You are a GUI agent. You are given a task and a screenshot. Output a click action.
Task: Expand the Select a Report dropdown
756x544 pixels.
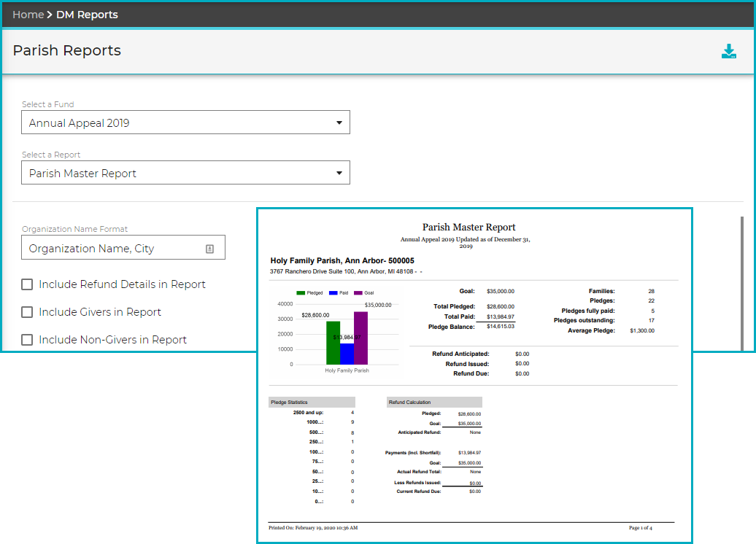coord(185,173)
